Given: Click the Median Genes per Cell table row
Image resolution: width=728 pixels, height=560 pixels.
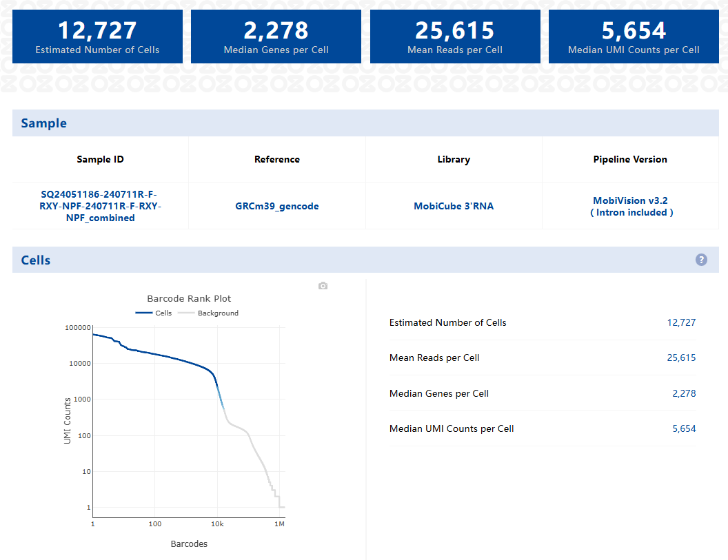Looking at the screenshot, I should click(x=542, y=393).
